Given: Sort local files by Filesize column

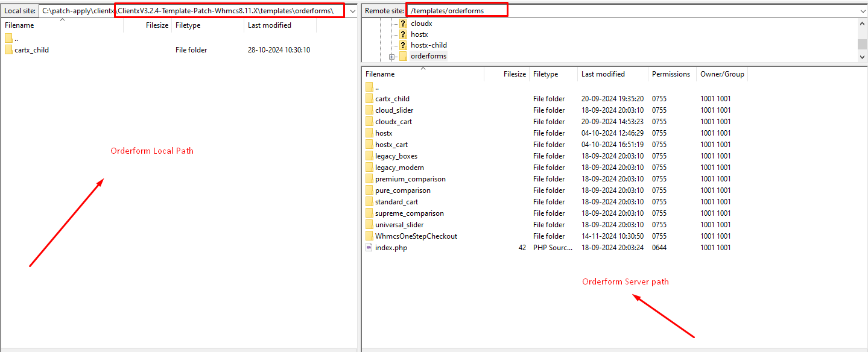Looking at the screenshot, I should pyautogui.click(x=157, y=25).
